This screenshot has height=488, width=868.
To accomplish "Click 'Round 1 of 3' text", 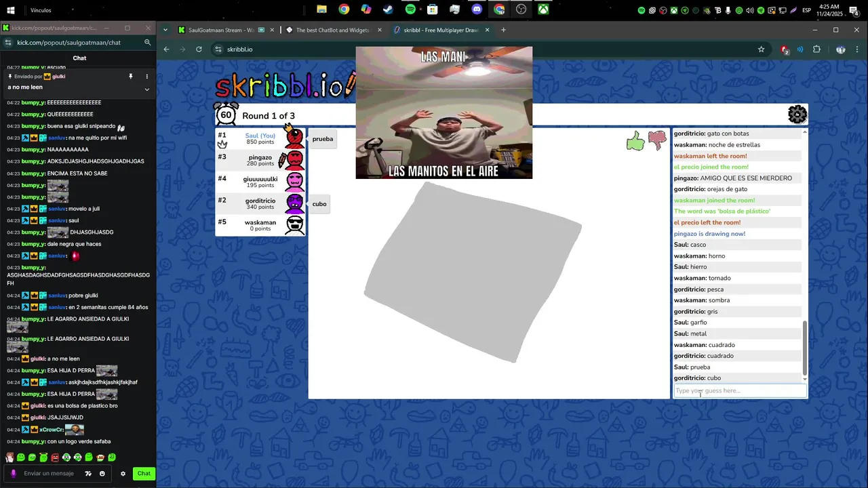I will 269,116.
